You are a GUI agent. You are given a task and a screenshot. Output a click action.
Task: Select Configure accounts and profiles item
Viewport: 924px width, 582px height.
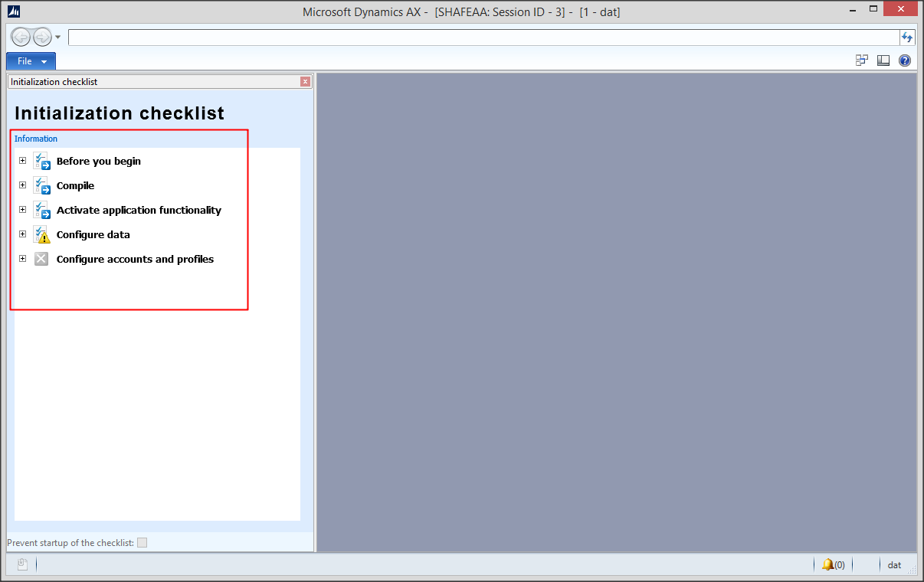[135, 260]
